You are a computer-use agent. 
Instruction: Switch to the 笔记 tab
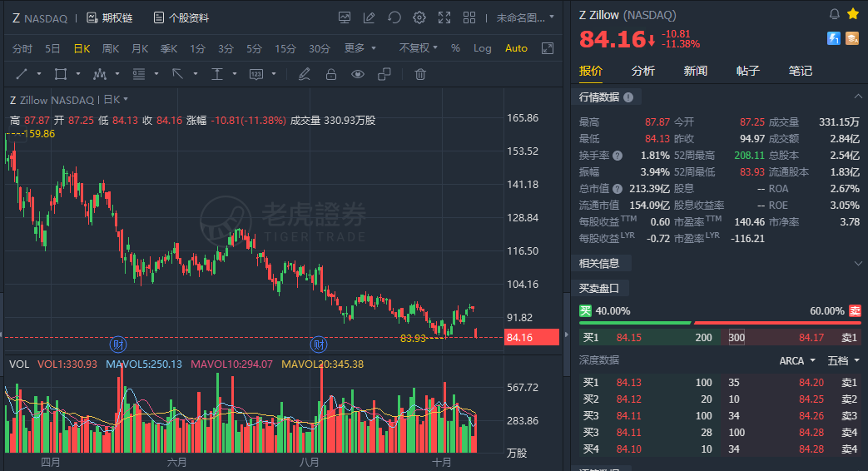tap(801, 71)
